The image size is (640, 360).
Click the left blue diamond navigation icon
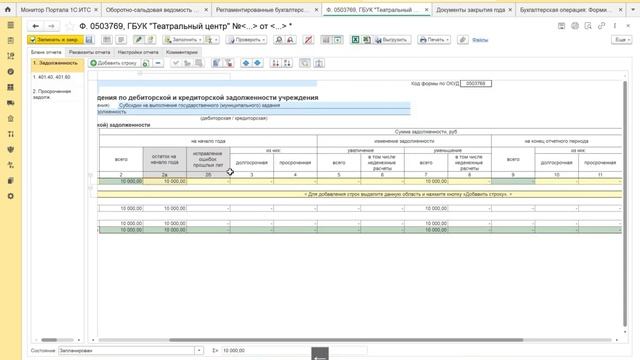pos(246,63)
